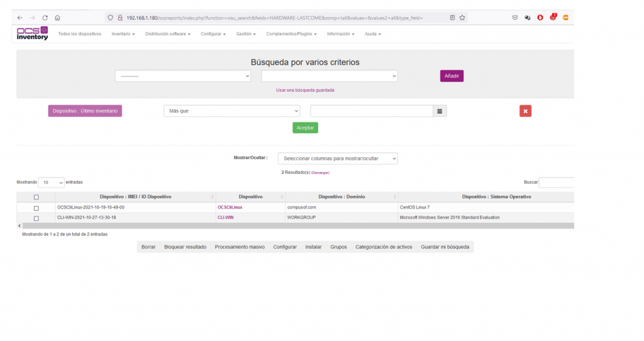The image size is (644, 341).
Task: Click the date value input field
Action: point(372,111)
